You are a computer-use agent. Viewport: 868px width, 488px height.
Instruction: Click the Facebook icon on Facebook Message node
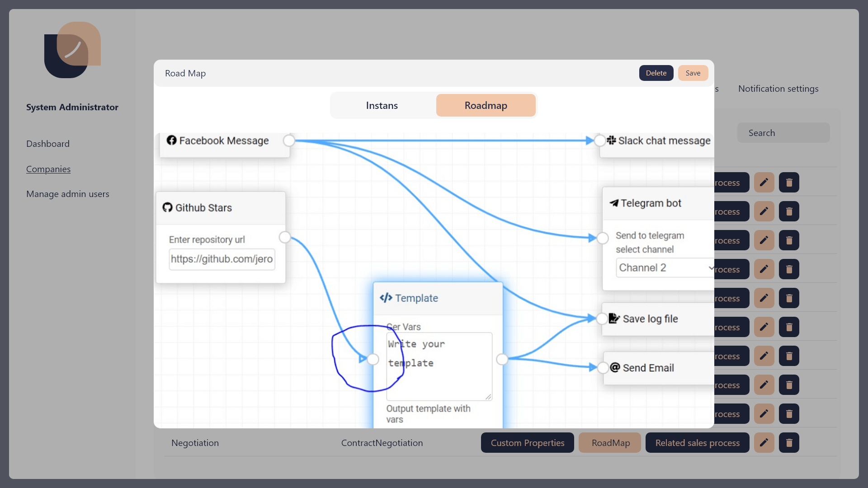(x=171, y=140)
